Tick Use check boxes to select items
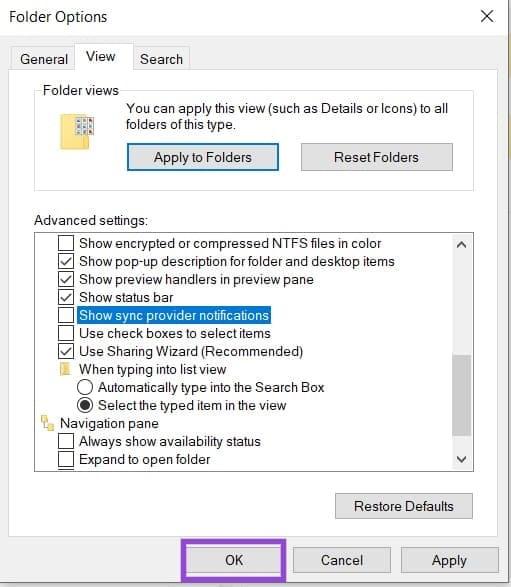Viewport: 511px width, 587px height. pos(66,333)
